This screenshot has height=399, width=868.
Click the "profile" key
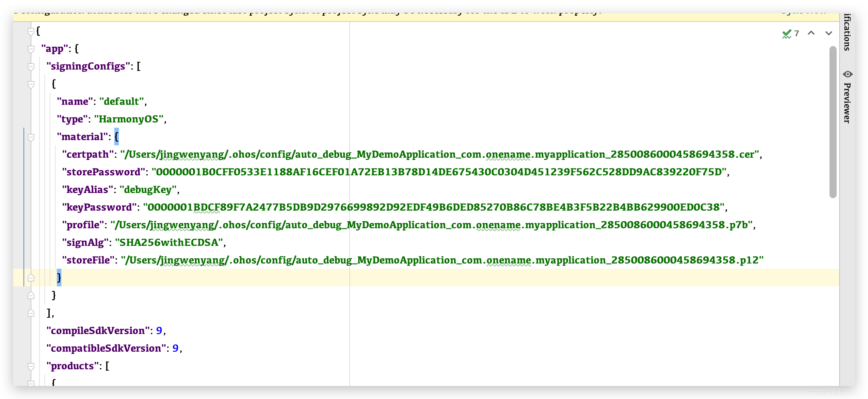click(83, 225)
